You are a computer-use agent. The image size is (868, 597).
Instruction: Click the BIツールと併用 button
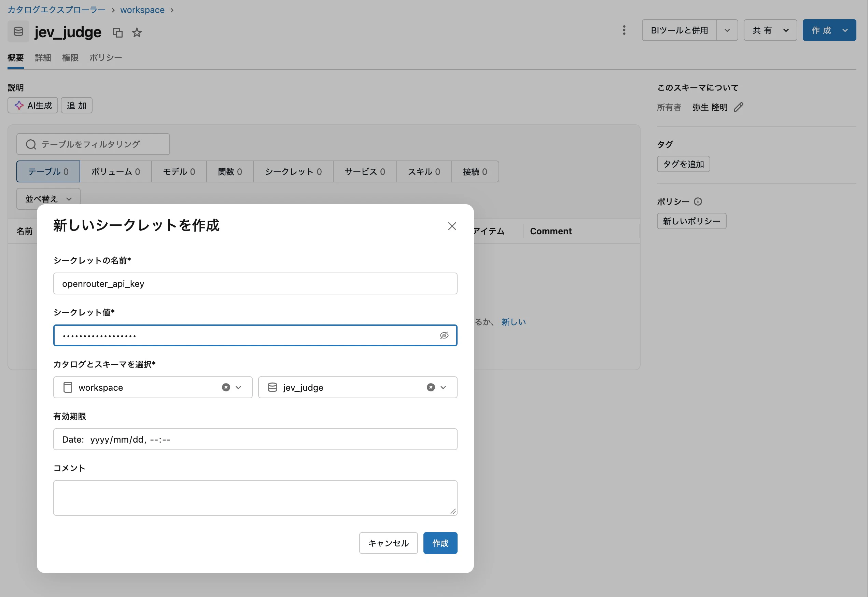tap(680, 30)
